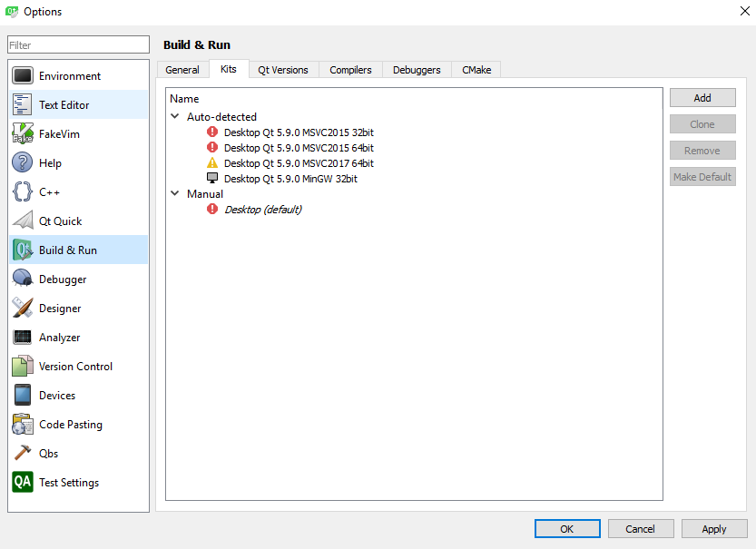The height and width of the screenshot is (549, 756).
Task: Open the Compilers tab
Action: [350, 70]
